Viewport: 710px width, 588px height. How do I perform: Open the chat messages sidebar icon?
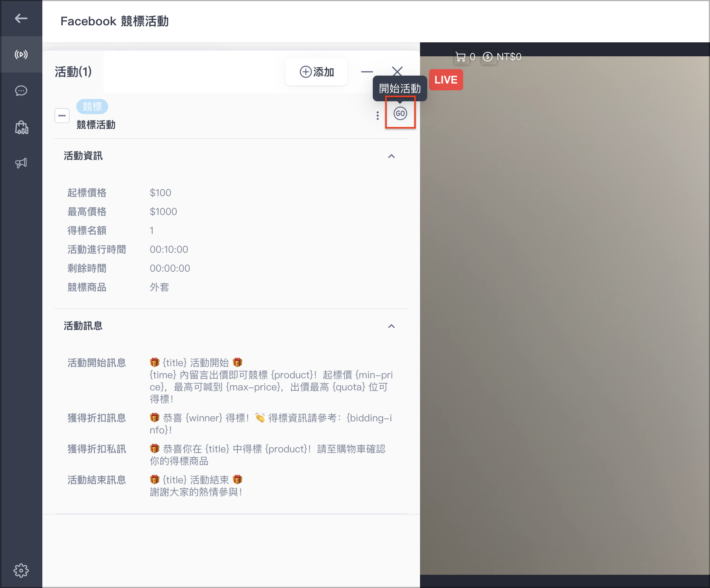pyautogui.click(x=21, y=91)
